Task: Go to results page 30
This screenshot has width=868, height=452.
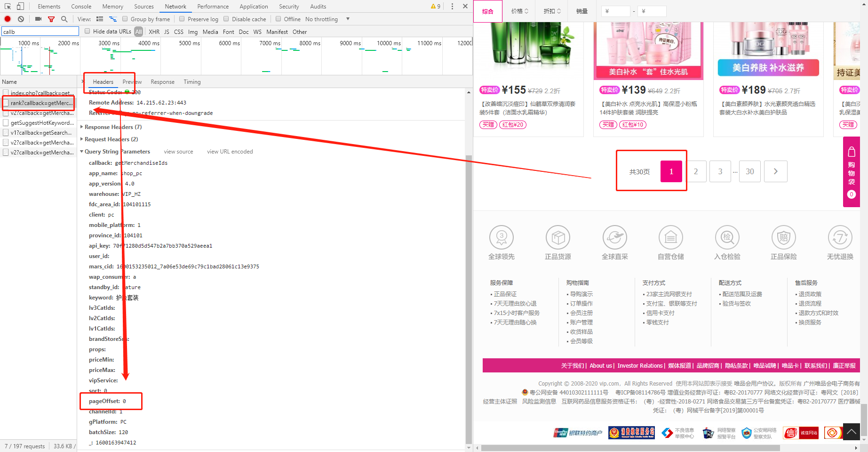Action: click(x=750, y=171)
